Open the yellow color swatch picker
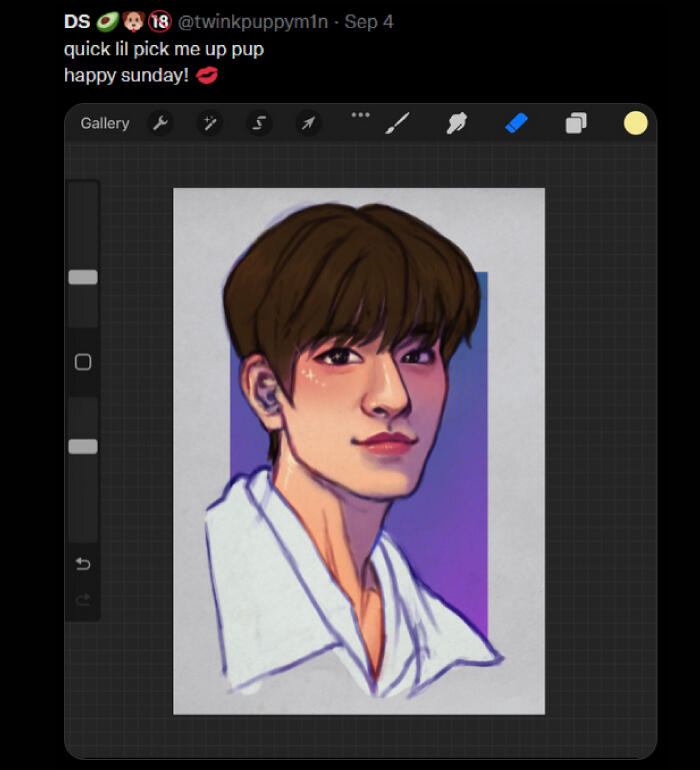Viewport: 700px width, 770px height. tap(636, 123)
